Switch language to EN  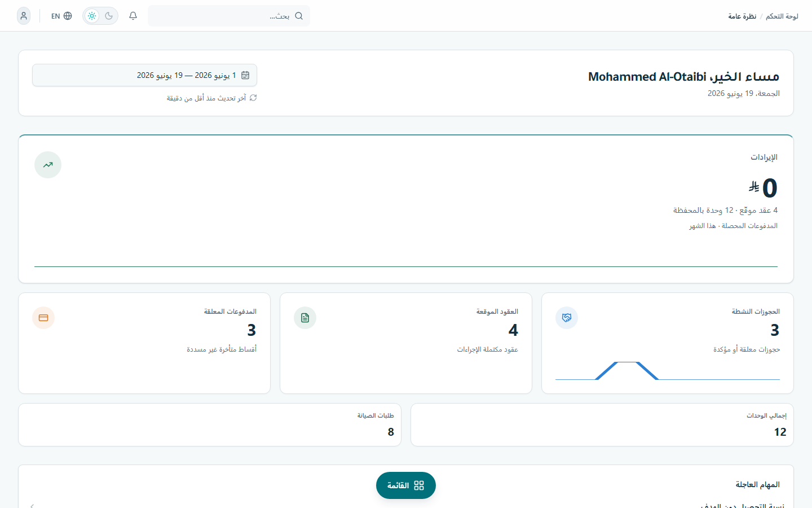(x=55, y=16)
